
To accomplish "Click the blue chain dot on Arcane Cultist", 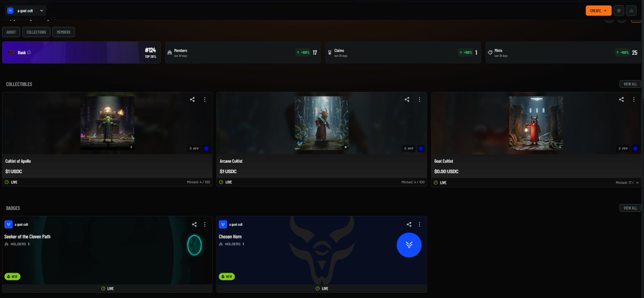I will (421, 148).
